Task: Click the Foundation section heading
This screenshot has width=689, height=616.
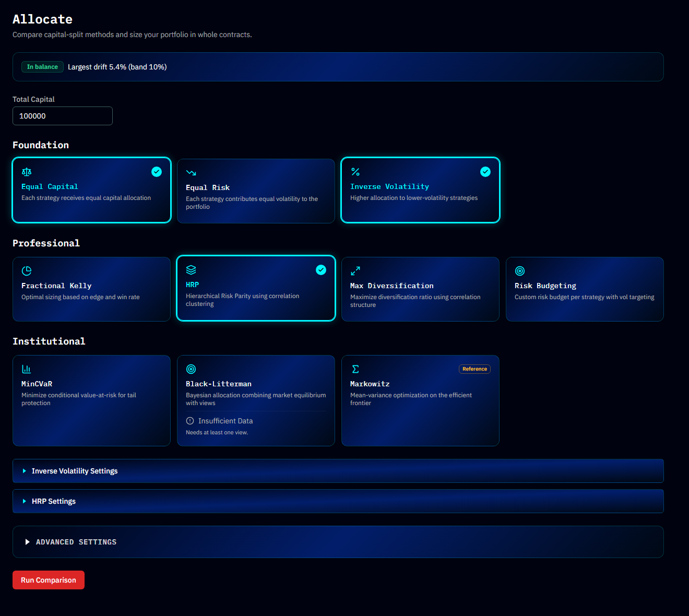Action: tap(41, 145)
